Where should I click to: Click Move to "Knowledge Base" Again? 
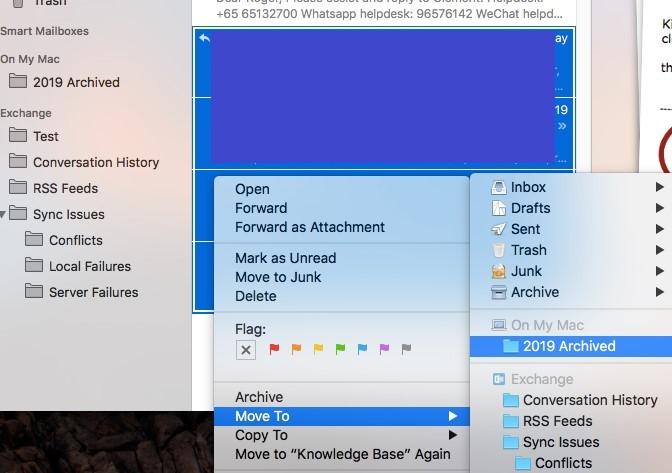(x=342, y=454)
